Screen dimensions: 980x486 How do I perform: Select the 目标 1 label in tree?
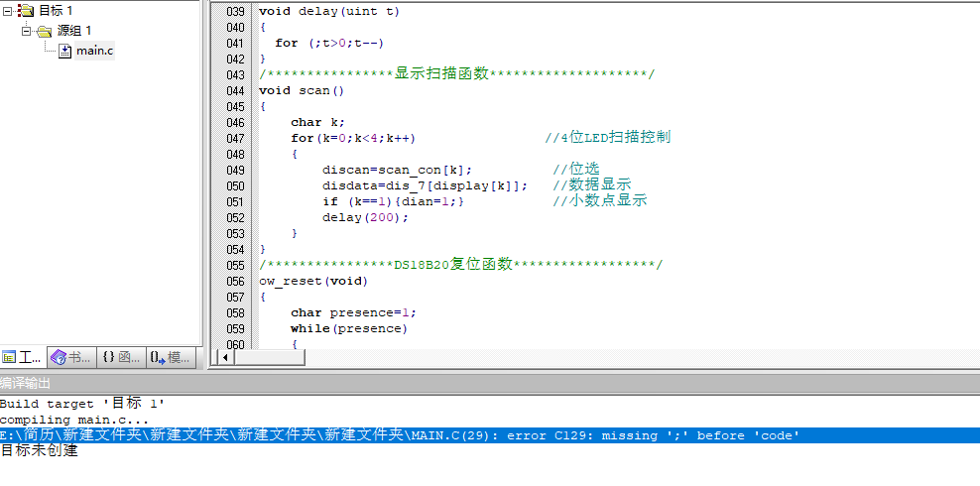(x=56, y=11)
